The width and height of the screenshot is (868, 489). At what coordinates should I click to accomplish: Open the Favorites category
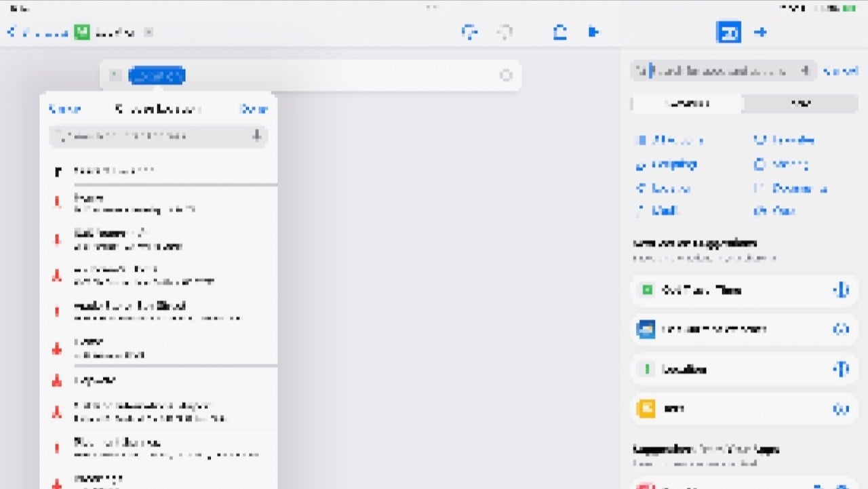(x=784, y=140)
